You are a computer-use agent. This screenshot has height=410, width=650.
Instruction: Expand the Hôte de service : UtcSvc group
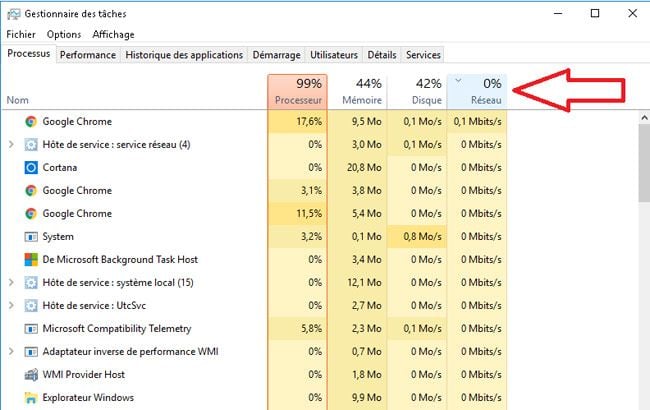11,306
